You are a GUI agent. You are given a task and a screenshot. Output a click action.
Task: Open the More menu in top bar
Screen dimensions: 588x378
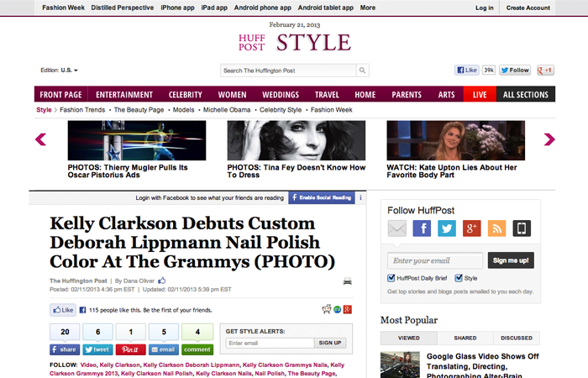(368, 8)
